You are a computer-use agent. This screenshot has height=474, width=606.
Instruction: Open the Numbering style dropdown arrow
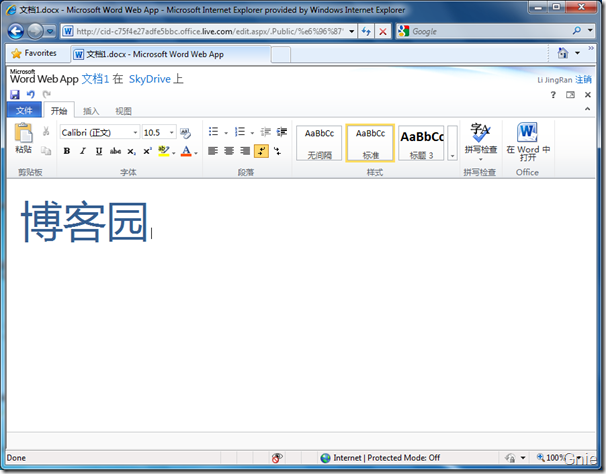[x=252, y=133]
